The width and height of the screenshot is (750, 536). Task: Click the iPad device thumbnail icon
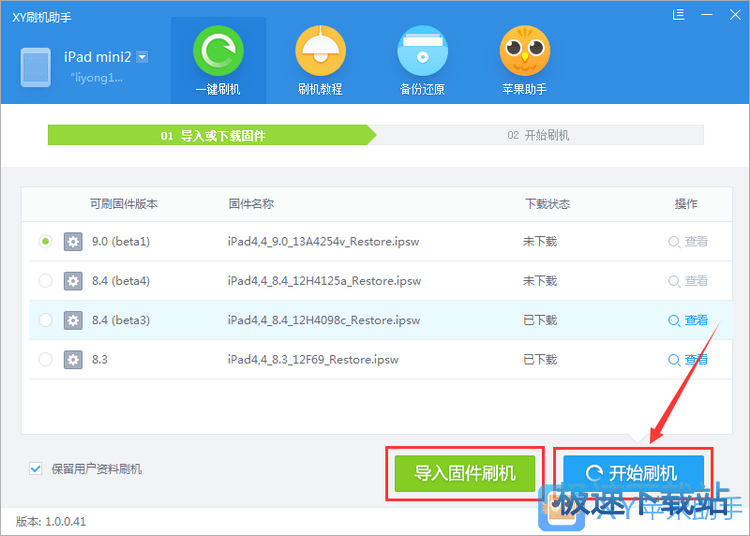[x=35, y=67]
